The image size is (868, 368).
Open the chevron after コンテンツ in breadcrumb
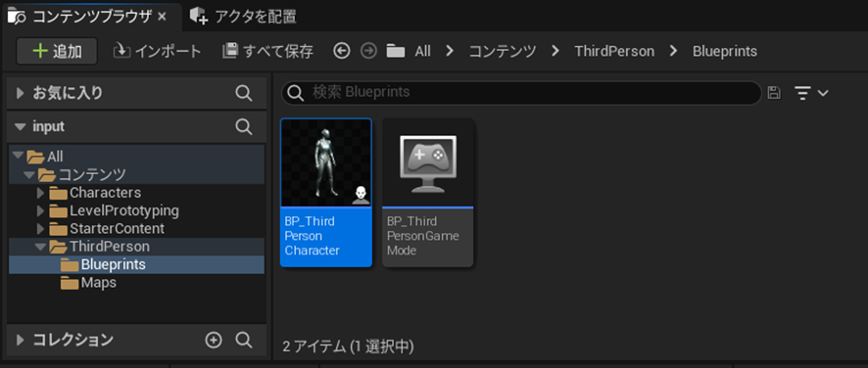pos(555,52)
